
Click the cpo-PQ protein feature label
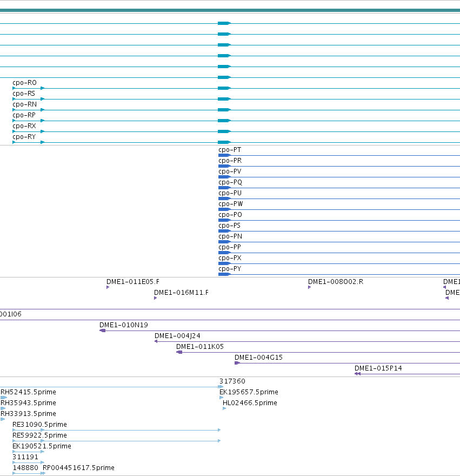click(x=230, y=182)
